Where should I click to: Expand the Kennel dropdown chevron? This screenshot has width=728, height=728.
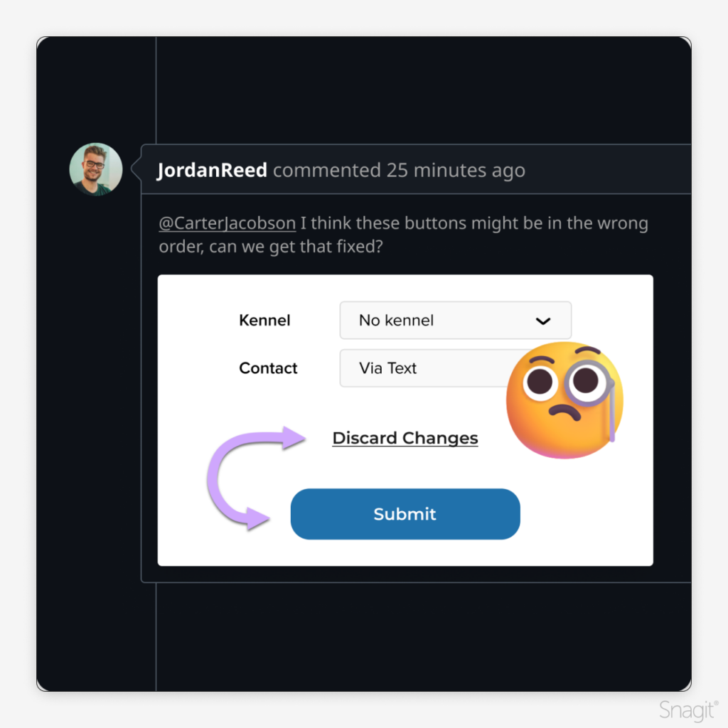[542, 321]
